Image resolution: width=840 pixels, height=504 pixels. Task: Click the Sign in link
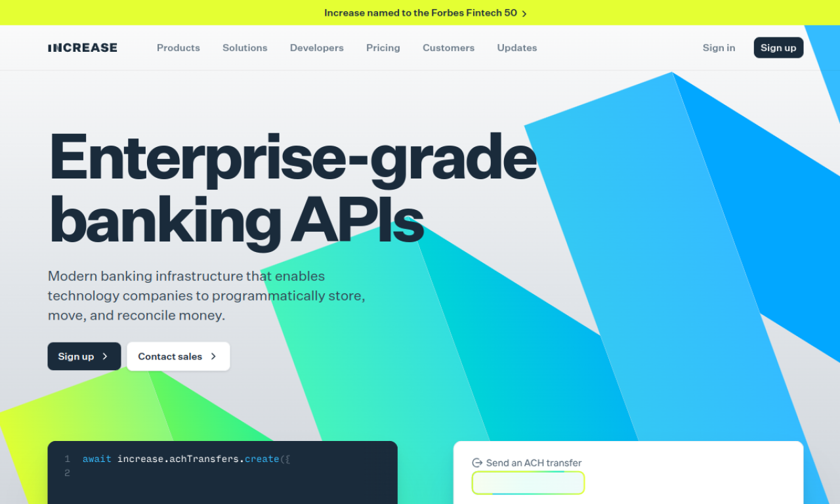pyautogui.click(x=719, y=48)
